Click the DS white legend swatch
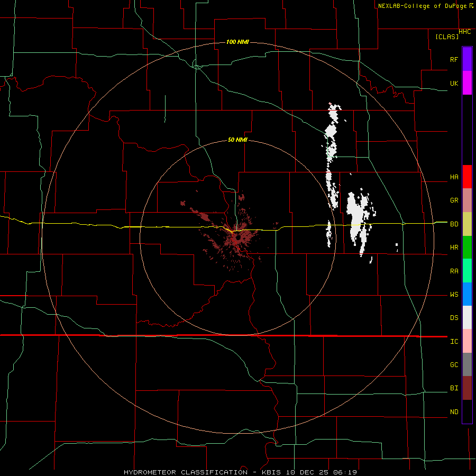Image resolution: width=476 pixels, height=476 pixels. click(467, 317)
